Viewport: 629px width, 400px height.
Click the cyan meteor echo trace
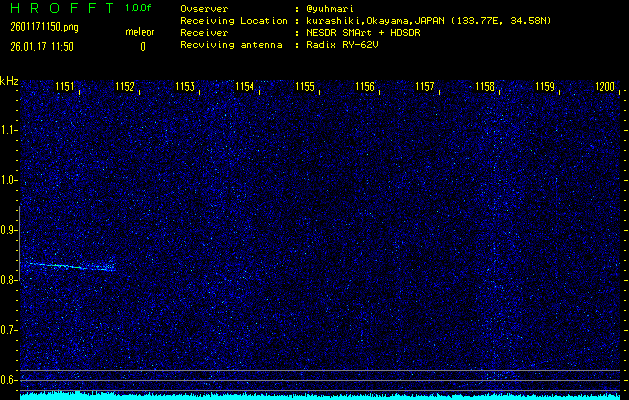(70, 266)
